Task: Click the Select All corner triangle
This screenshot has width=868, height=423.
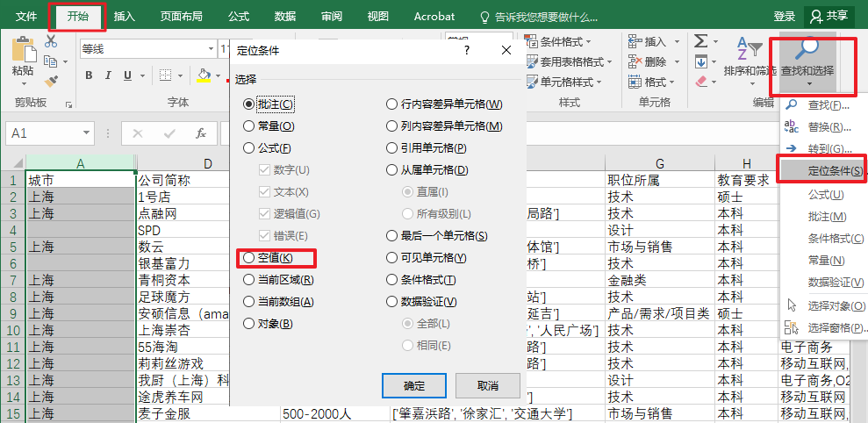Action: tap(18, 162)
